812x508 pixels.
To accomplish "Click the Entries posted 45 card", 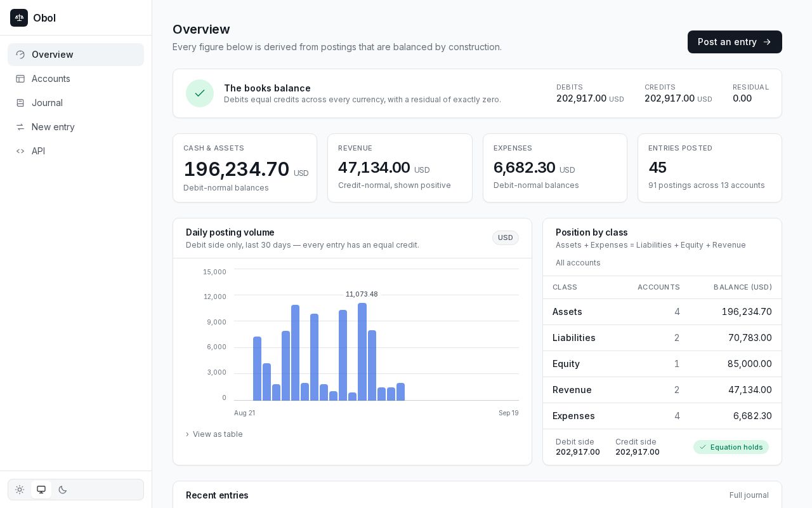I will tap(710, 168).
